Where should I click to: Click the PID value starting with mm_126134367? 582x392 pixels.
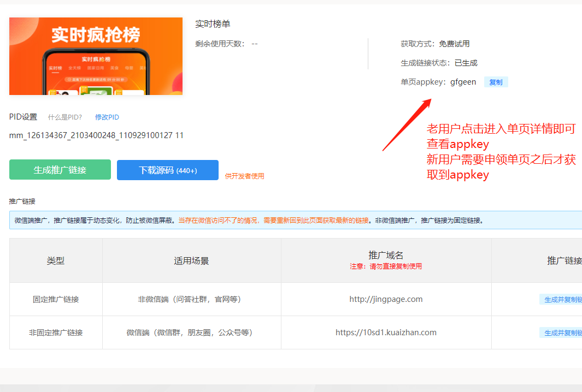tap(96, 135)
